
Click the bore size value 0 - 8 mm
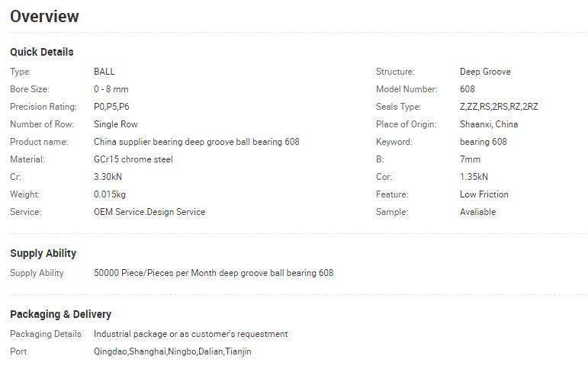(111, 89)
